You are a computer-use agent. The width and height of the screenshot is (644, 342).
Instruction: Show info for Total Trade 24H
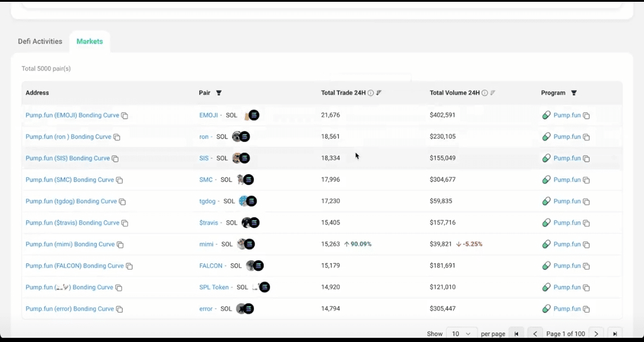click(370, 93)
